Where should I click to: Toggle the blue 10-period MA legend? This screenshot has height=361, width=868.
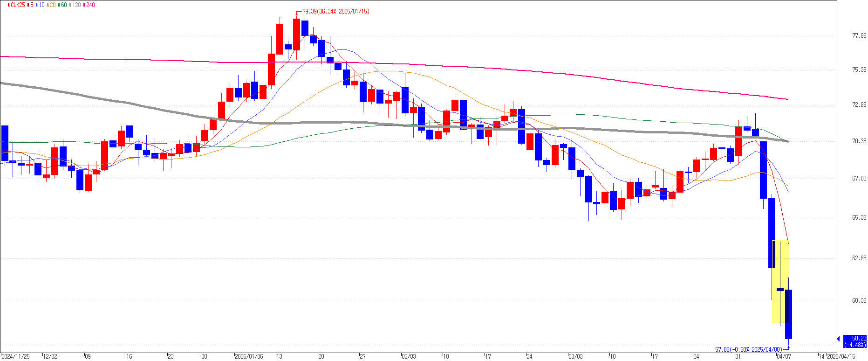click(x=41, y=5)
